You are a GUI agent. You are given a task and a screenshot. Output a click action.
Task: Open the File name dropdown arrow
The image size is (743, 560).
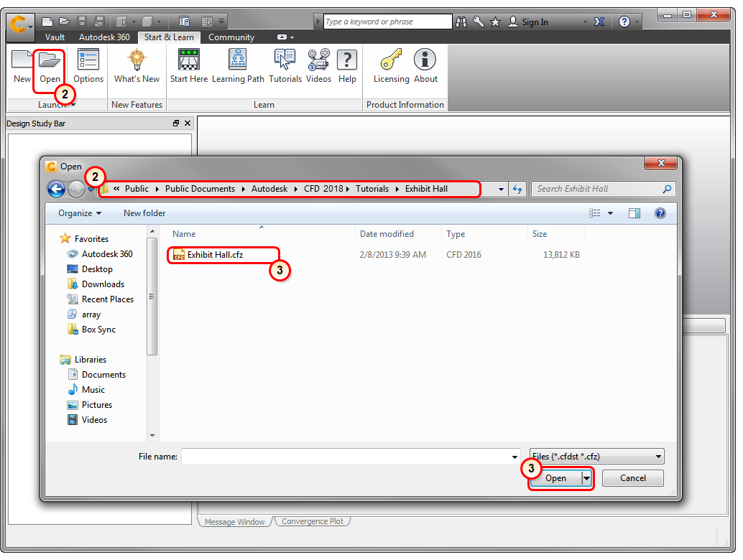click(x=514, y=456)
